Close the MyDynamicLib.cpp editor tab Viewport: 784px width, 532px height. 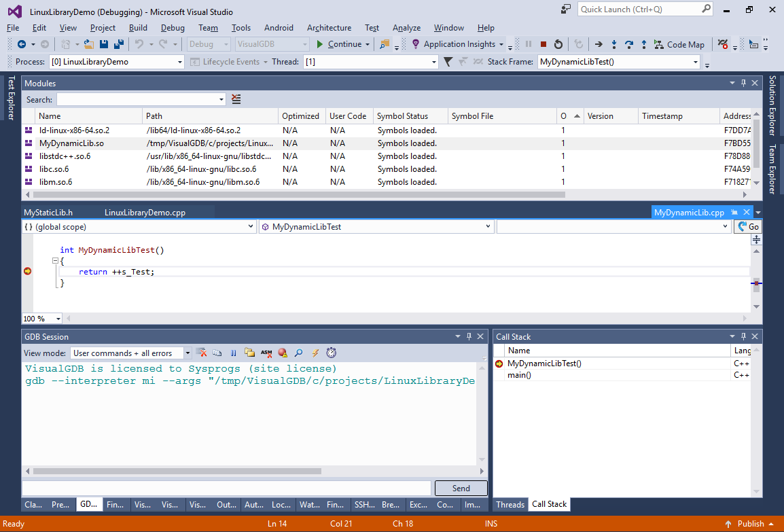coord(747,213)
